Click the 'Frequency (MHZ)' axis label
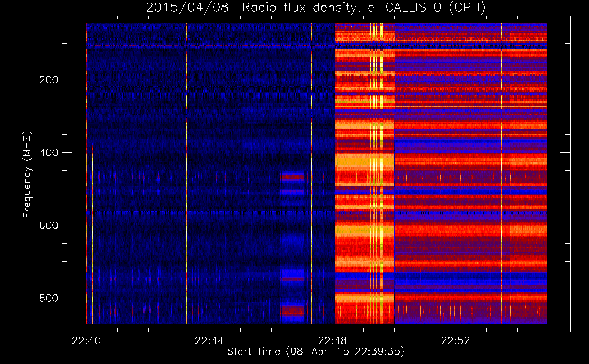The image size is (589, 364). [27, 175]
